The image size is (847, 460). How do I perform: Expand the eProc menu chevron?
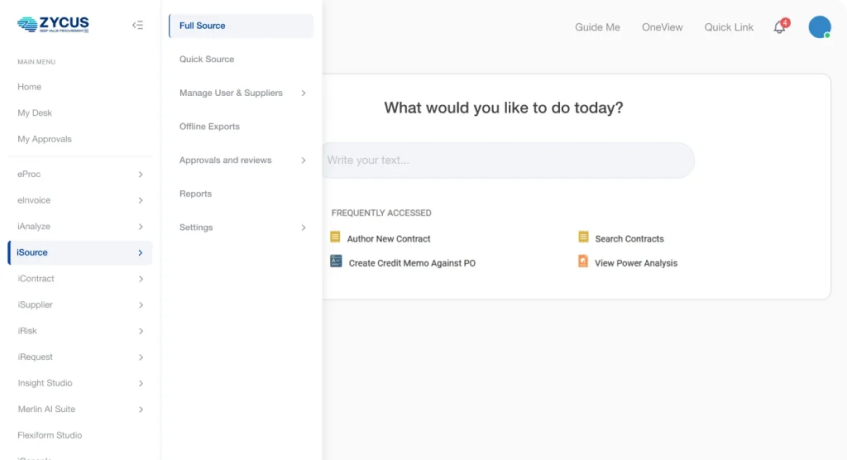tap(140, 174)
